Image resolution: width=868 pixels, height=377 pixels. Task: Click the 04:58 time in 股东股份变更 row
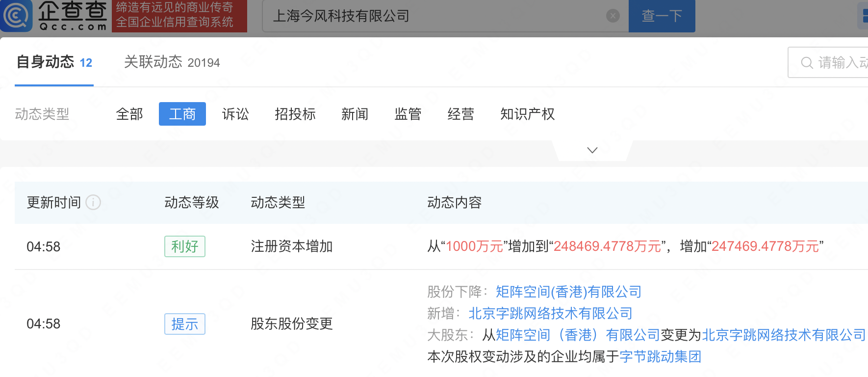click(x=44, y=324)
